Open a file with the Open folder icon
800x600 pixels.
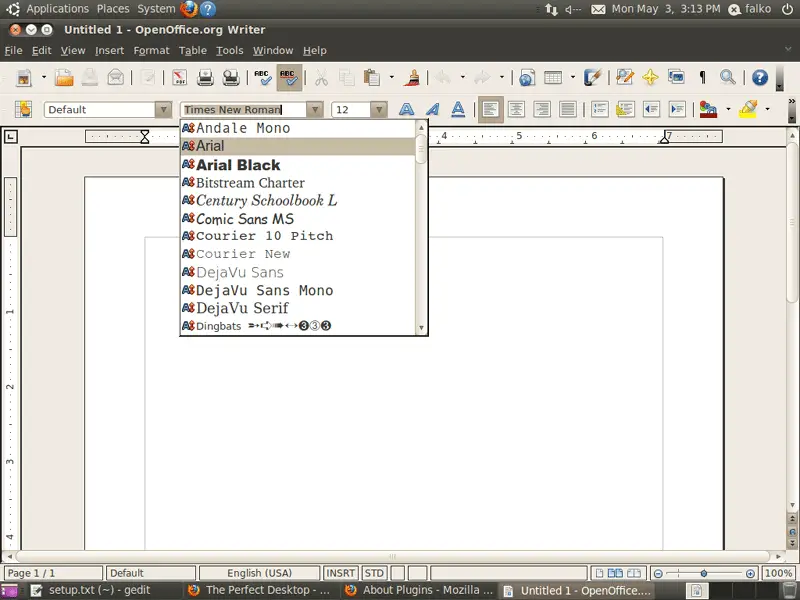64,78
